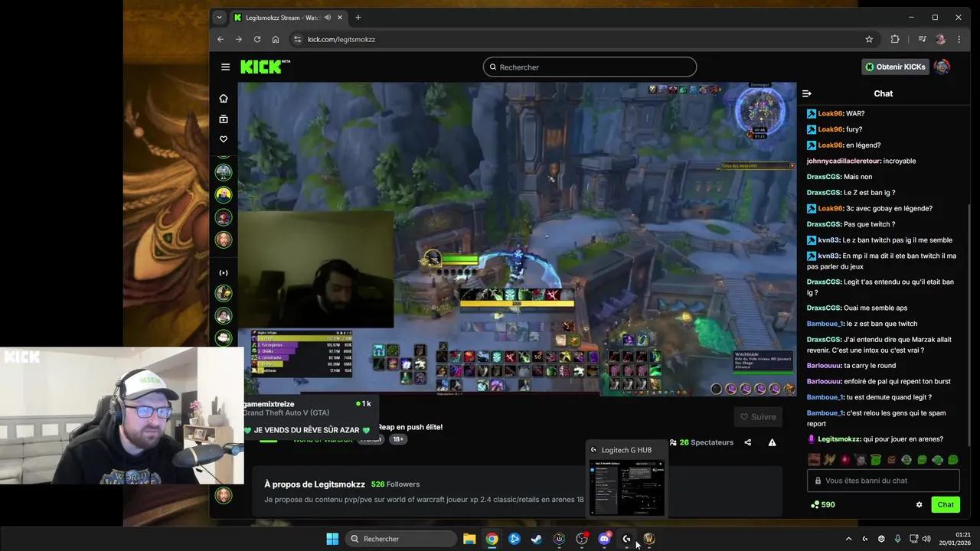Screen dimensions: 980x551
Task: Click the green Chat send button
Action: (x=946, y=504)
